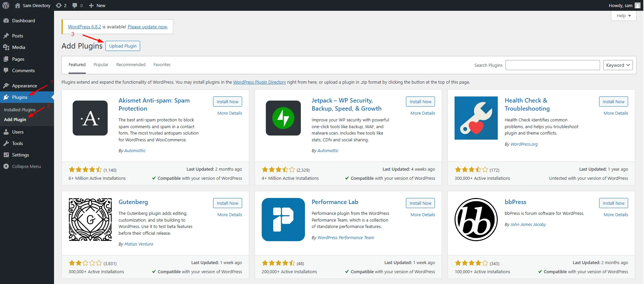
Task: Open Health Check & Troubleshooting title link
Action: pyautogui.click(x=527, y=105)
